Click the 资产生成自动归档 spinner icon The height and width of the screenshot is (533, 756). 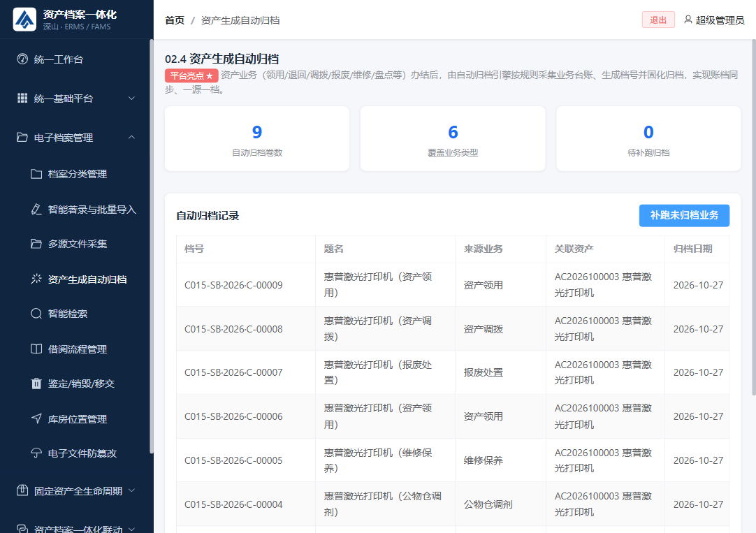tap(36, 279)
